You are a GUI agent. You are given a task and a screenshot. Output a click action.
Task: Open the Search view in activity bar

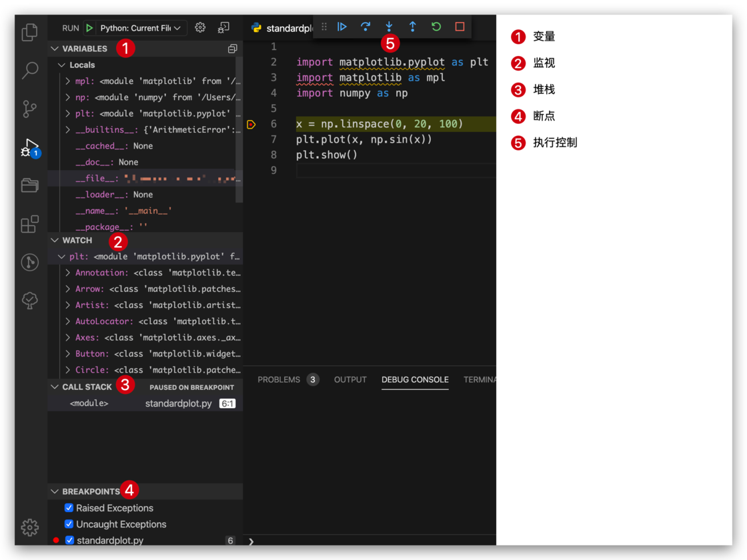(30, 70)
